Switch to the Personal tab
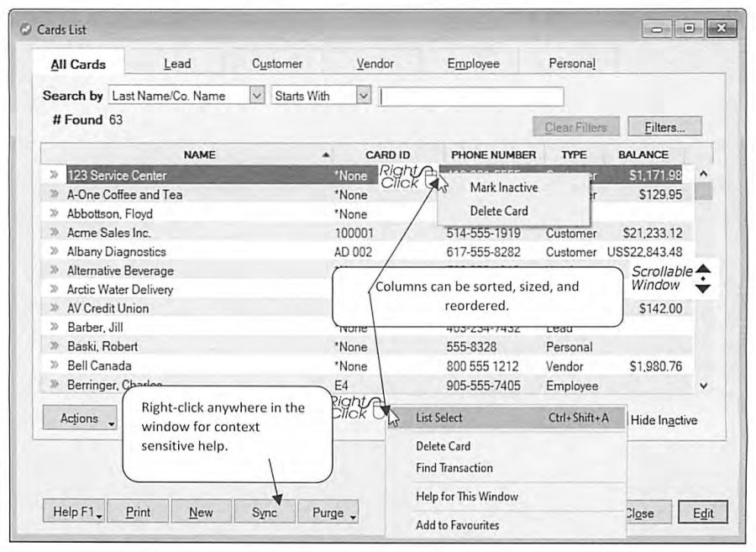Screen dimensions: 756x552 pyautogui.click(x=572, y=64)
